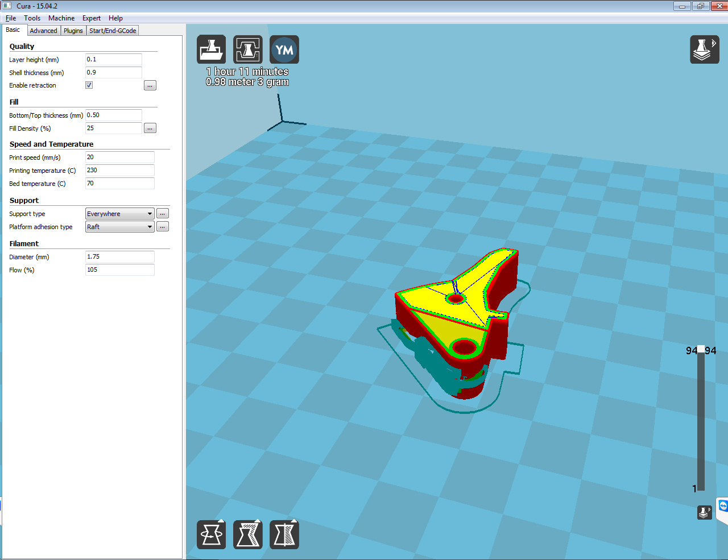Click the Bed temperature input field
Viewport: 728px width, 560px height.
click(x=120, y=184)
